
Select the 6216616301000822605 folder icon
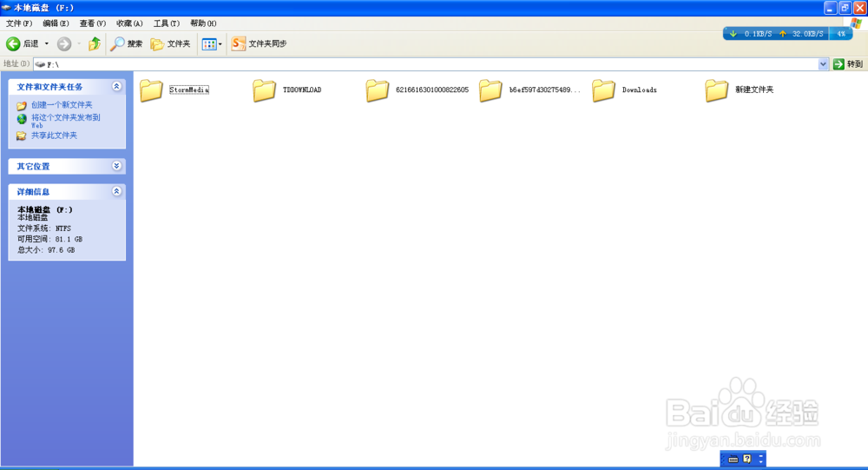pos(377,89)
